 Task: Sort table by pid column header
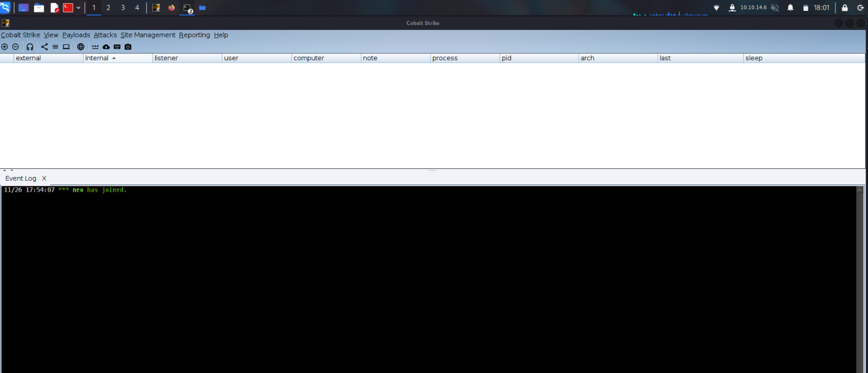click(x=539, y=58)
